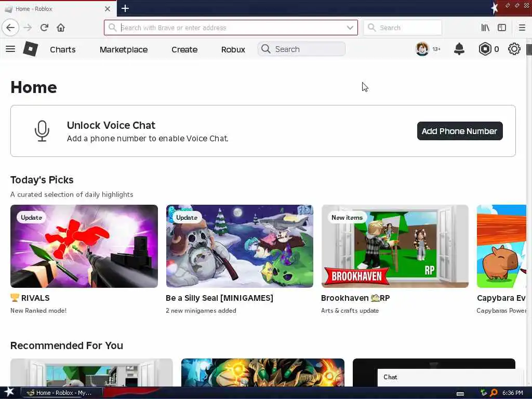Click the browser toolbar Search box
Screen dimensions: 532x399
pos(403,28)
